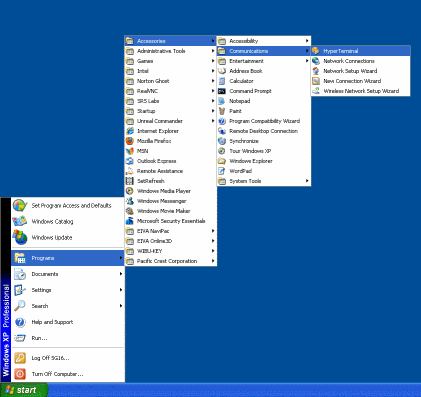
Task: Open the Unreal Commander folder entry
Action: coord(171,121)
